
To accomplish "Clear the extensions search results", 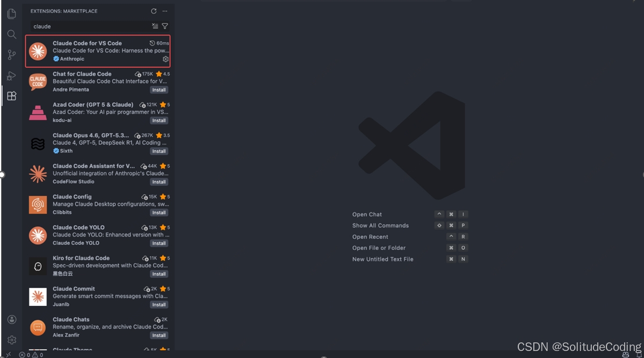I will coord(155,26).
